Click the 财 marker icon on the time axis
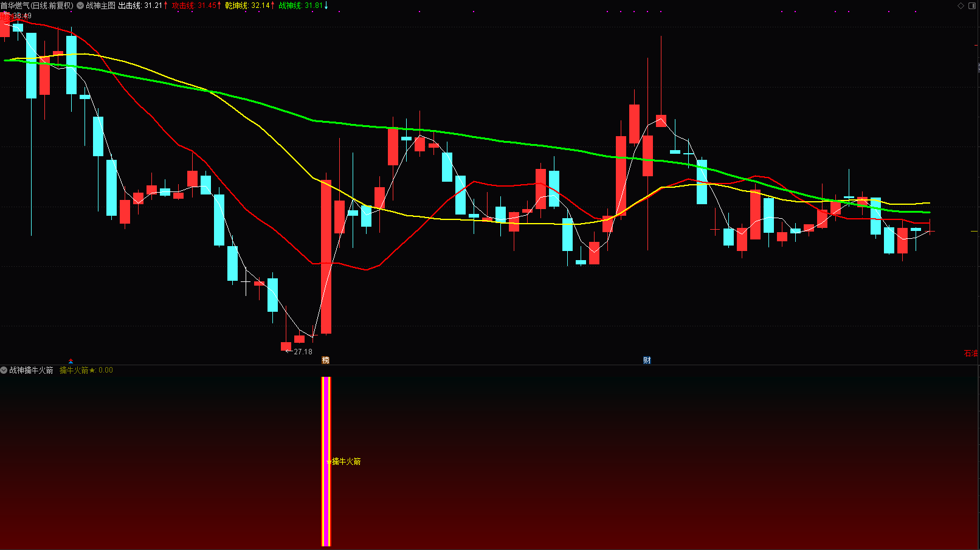This screenshot has width=980, height=550. coord(647,360)
